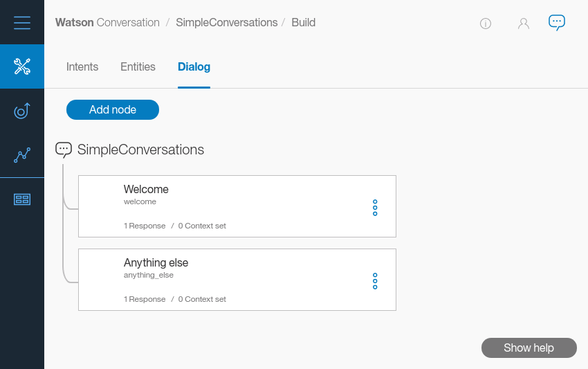Open the Try it out chat icon
This screenshot has width=588, height=369.
(x=557, y=22)
